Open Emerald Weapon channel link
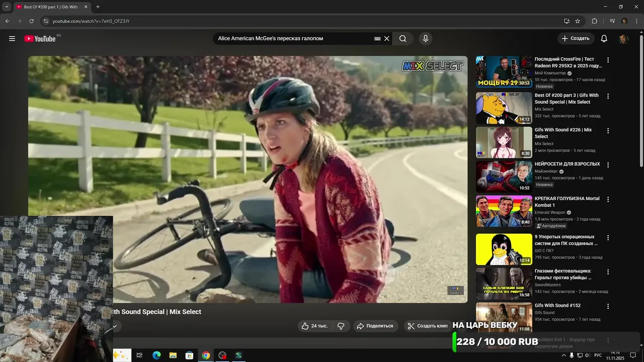This screenshot has height=362, width=644. point(550,212)
